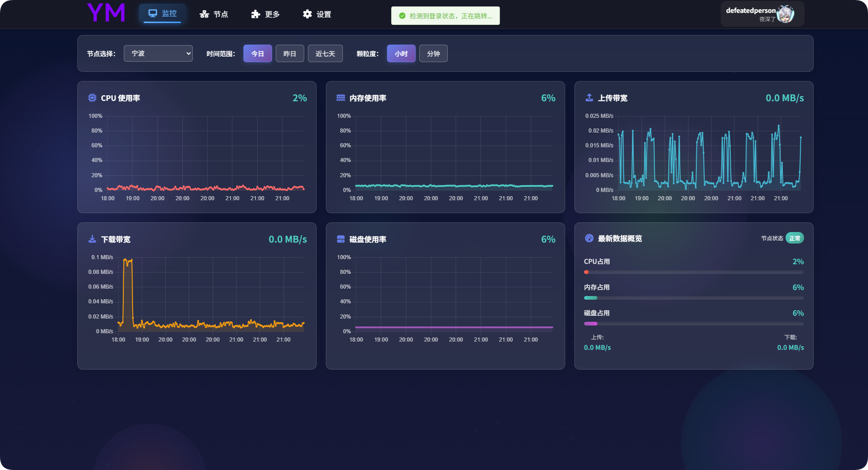Click the user avatar image

coord(785,14)
